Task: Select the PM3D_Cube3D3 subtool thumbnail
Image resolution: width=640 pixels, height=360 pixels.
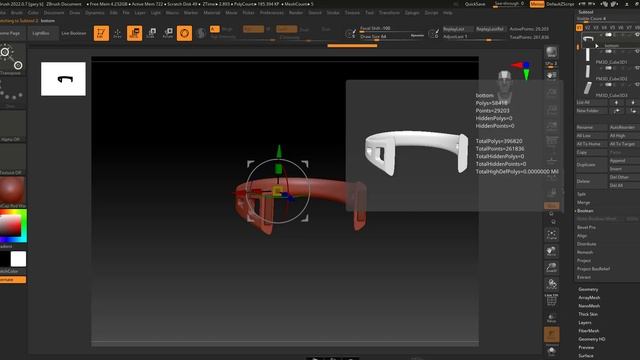Action: [587, 88]
